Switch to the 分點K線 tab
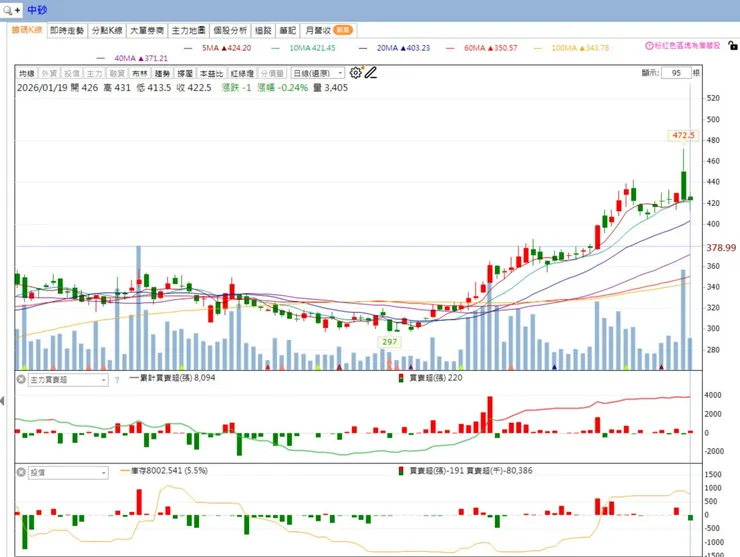This screenshot has height=557, width=740. tap(107, 30)
